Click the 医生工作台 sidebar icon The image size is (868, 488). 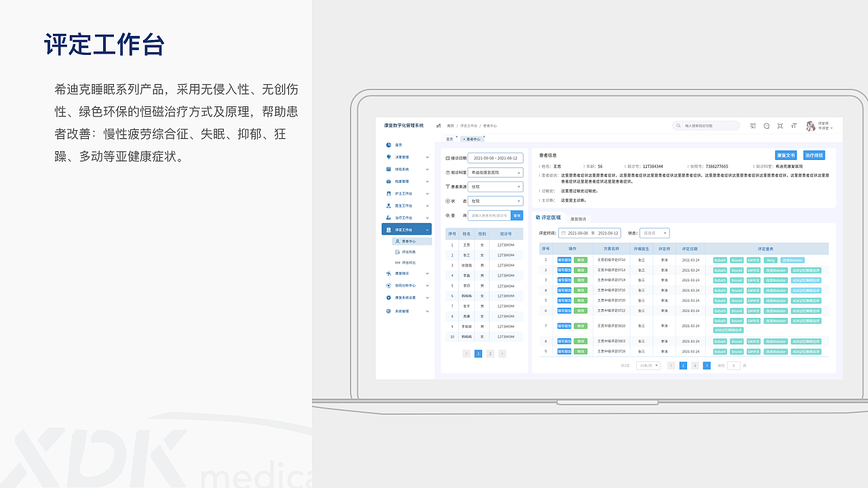pyautogui.click(x=389, y=205)
